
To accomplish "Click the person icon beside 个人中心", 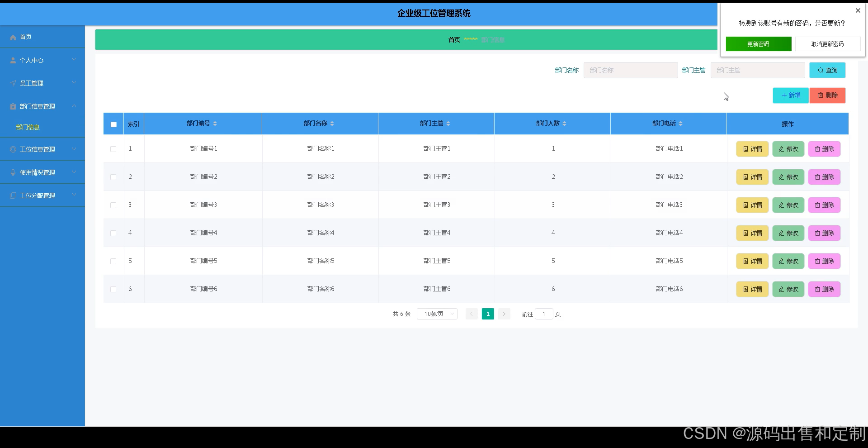I will [x=13, y=60].
